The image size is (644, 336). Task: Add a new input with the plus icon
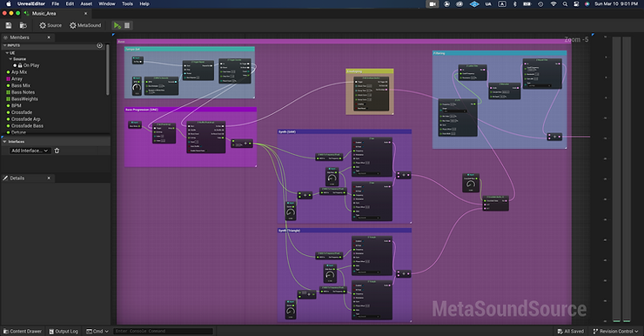(99, 45)
